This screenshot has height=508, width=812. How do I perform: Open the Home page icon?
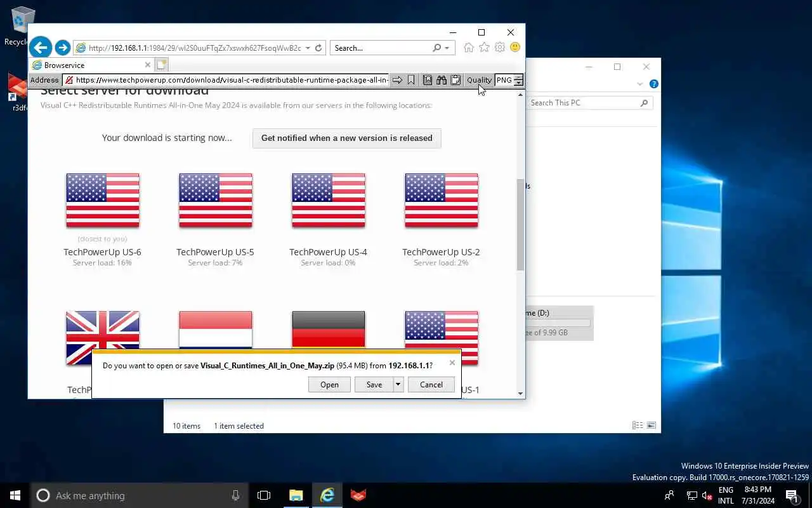(468, 48)
